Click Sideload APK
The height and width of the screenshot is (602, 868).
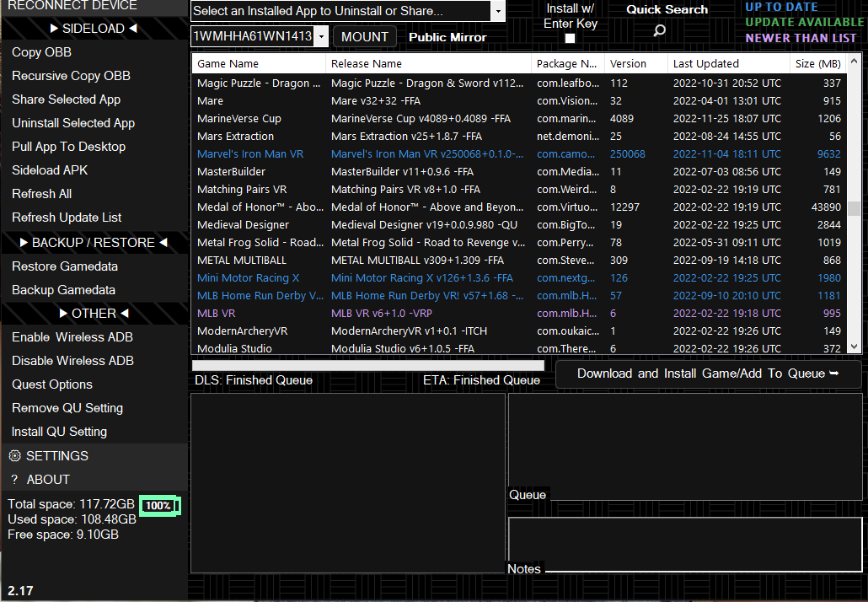coord(50,170)
